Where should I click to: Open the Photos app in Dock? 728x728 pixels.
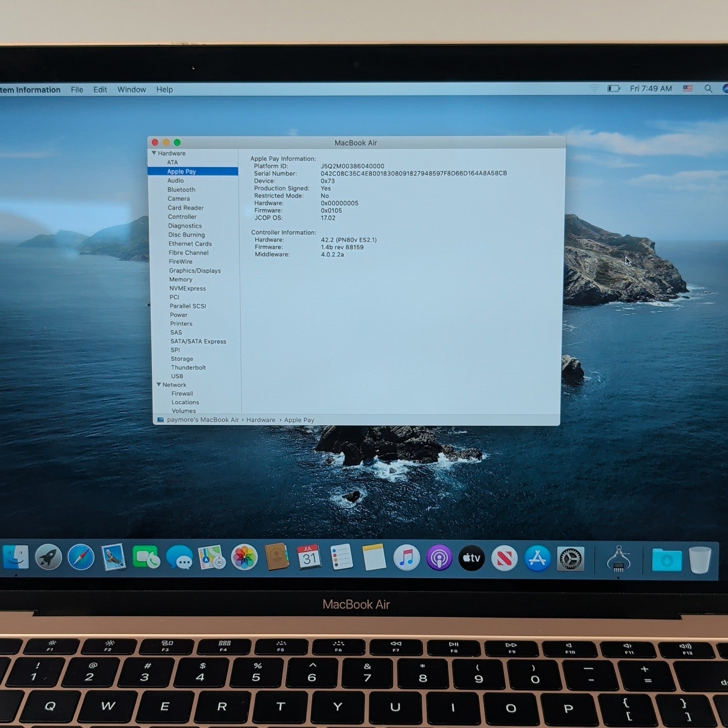(244, 557)
